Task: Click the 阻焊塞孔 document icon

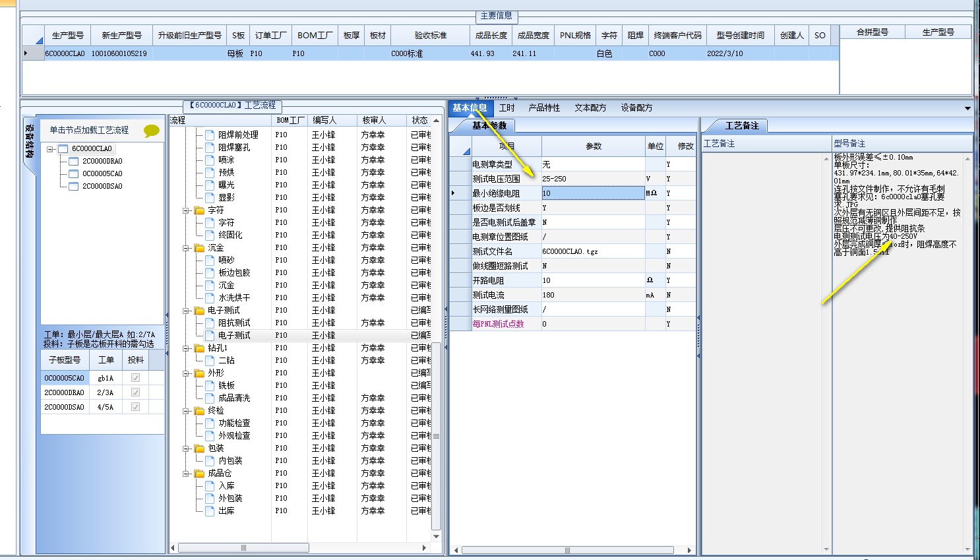Action: pyautogui.click(x=210, y=147)
